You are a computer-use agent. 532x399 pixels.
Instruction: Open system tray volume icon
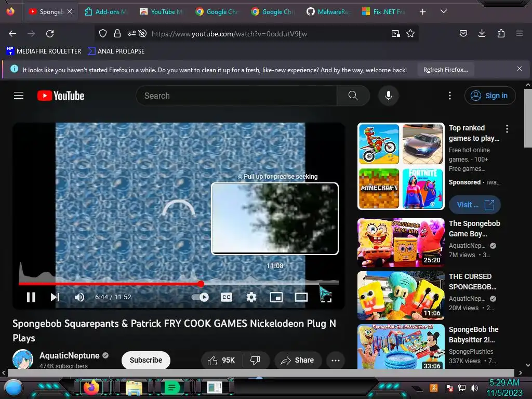(x=474, y=388)
